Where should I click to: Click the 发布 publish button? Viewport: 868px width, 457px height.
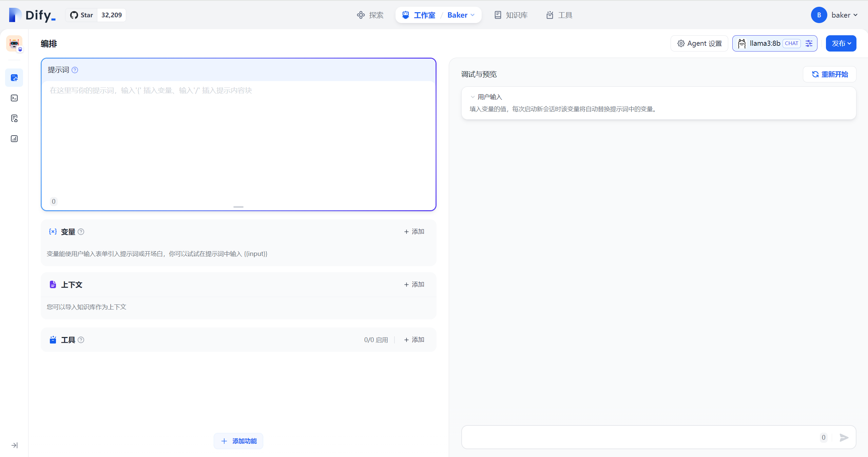(841, 43)
